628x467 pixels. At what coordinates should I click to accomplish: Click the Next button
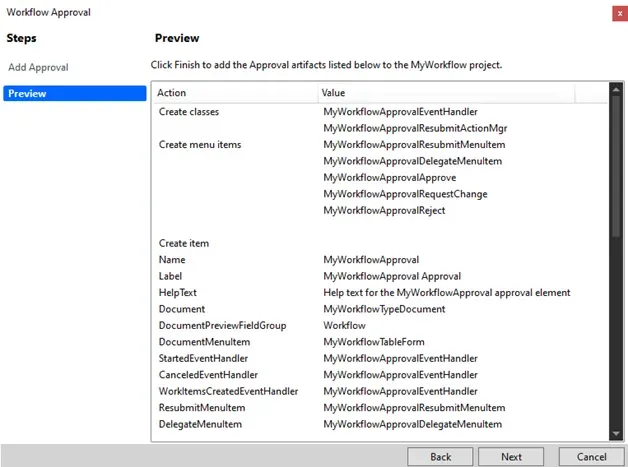point(511,456)
